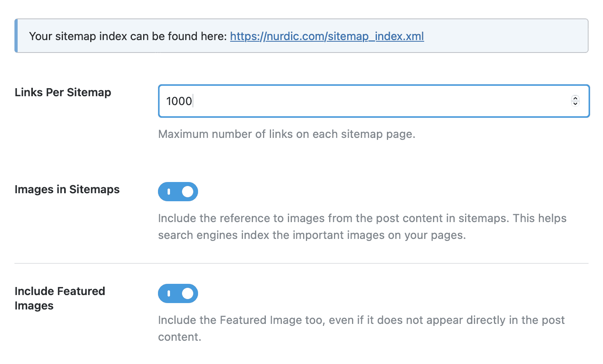This screenshot has width=603, height=364.
Task: Click on-indicator mark in Include Featured Images switch
Action: tap(169, 293)
